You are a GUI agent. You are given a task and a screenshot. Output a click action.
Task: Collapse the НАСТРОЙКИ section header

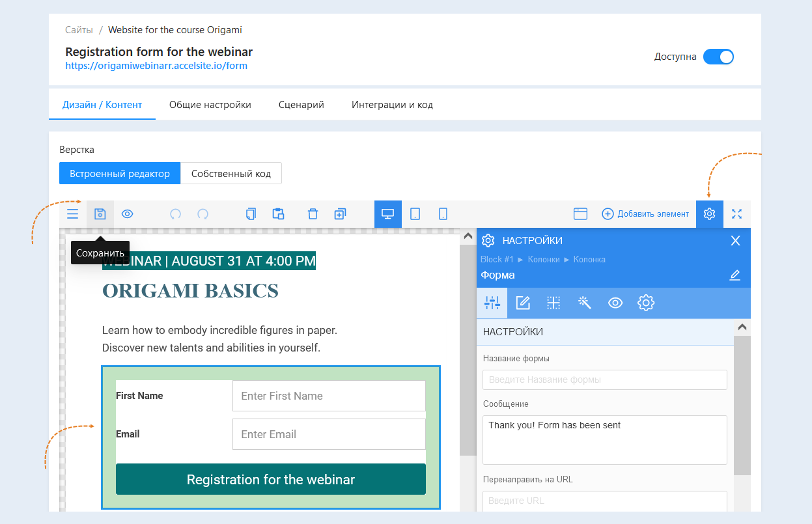point(605,332)
